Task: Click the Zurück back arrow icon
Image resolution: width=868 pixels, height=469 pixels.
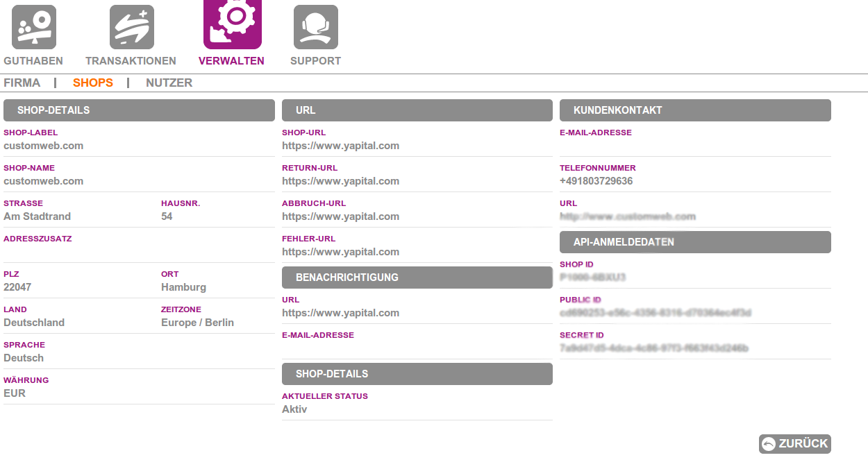Action: click(768, 444)
